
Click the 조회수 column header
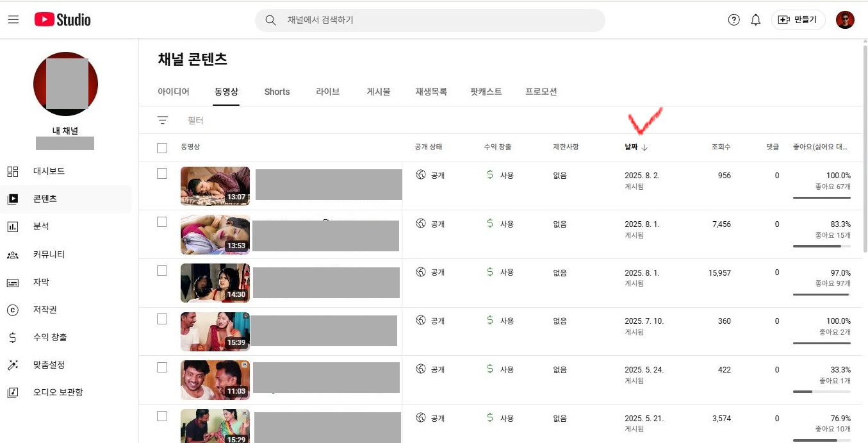(x=721, y=147)
